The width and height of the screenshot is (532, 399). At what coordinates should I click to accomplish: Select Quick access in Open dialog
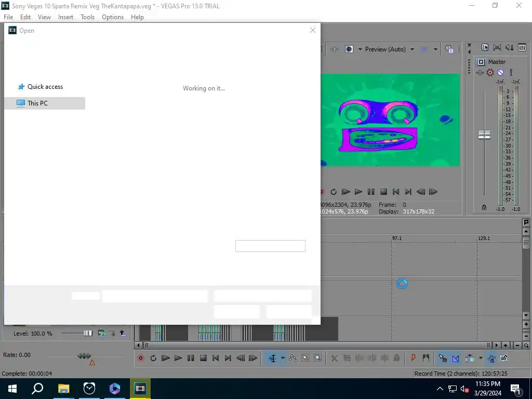click(45, 87)
